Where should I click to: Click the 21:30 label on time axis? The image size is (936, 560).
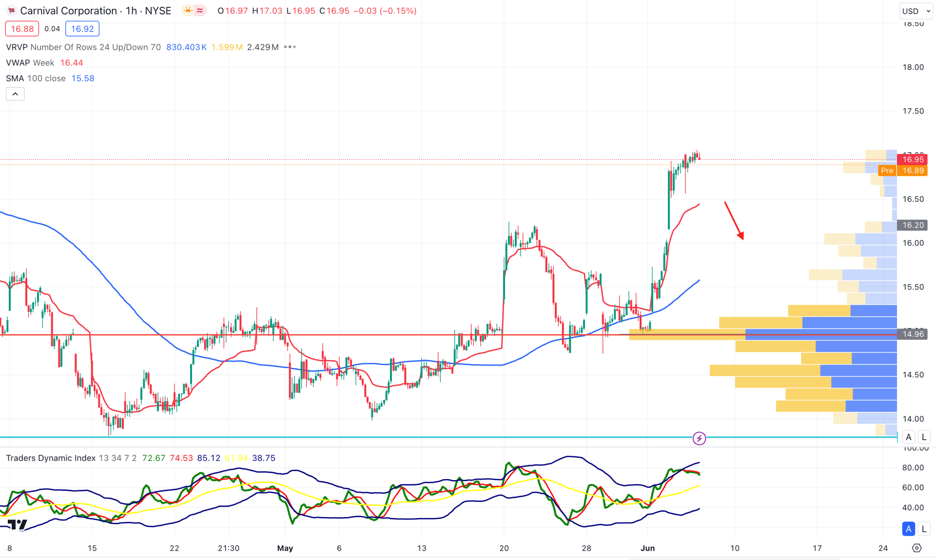(x=229, y=548)
